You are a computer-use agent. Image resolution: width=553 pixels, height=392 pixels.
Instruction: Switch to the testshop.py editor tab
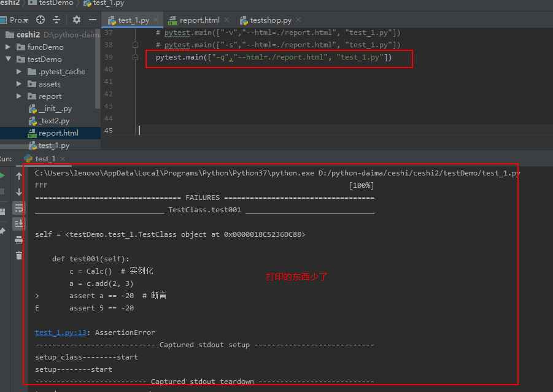pos(266,20)
